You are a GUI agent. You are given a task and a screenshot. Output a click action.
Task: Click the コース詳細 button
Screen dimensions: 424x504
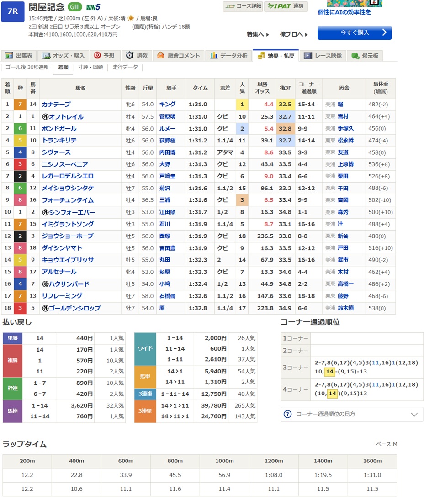coord(243,6)
